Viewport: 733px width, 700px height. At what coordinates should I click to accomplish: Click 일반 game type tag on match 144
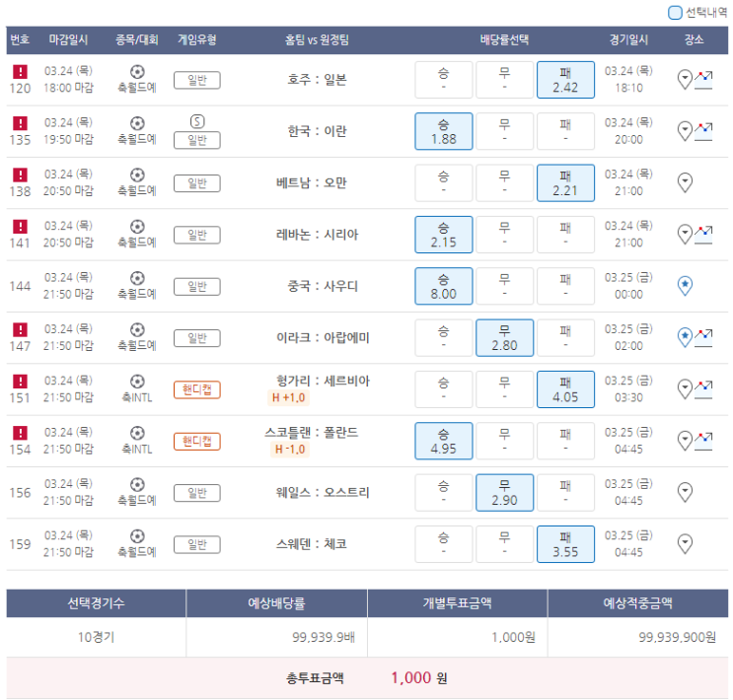click(196, 287)
